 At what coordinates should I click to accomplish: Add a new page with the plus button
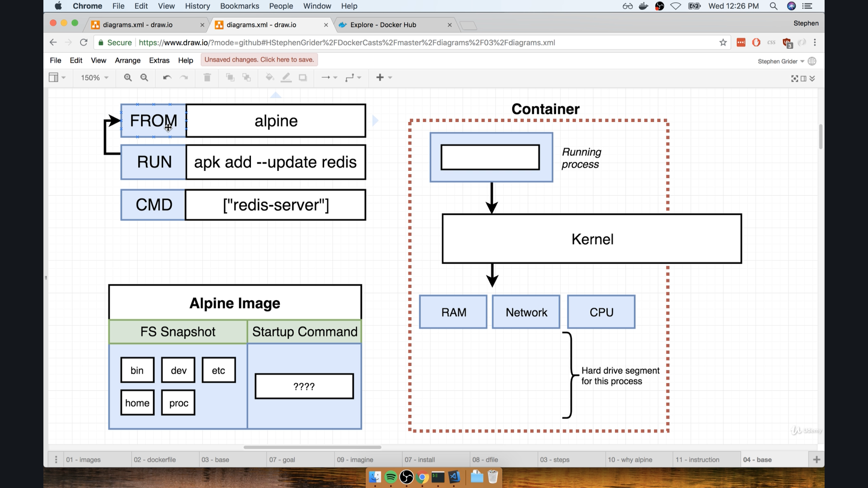(816, 459)
